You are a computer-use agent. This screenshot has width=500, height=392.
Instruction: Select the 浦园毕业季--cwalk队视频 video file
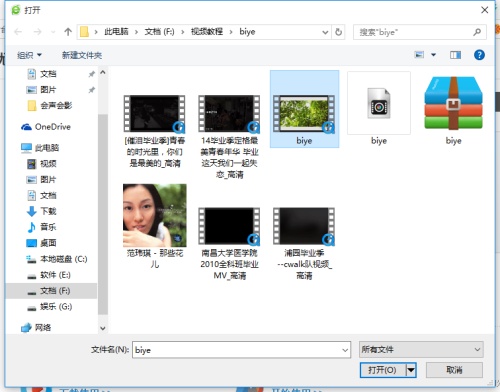coord(304,243)
